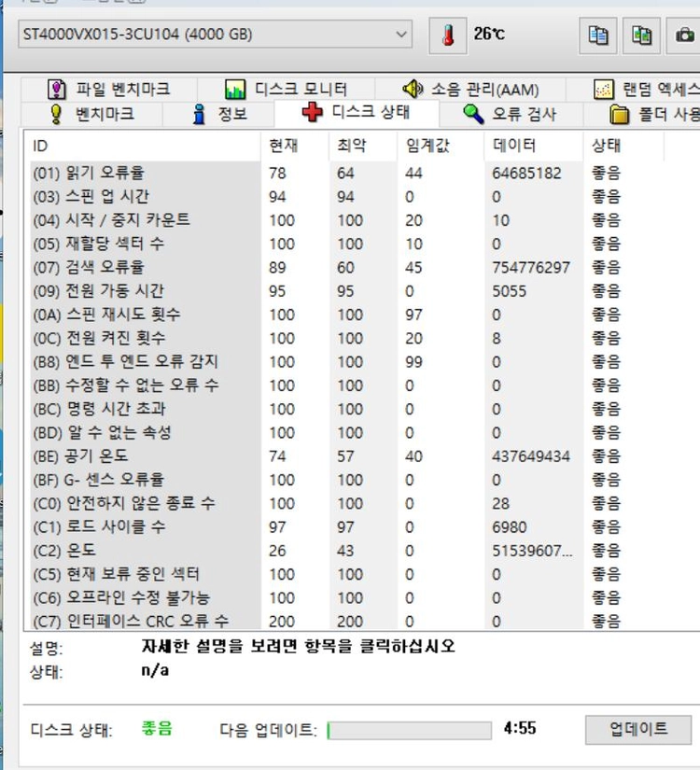Select the (C0) 안전하지 않은 종료 수 row
Viewport: 700px width, 770px height.
[347, 503]
